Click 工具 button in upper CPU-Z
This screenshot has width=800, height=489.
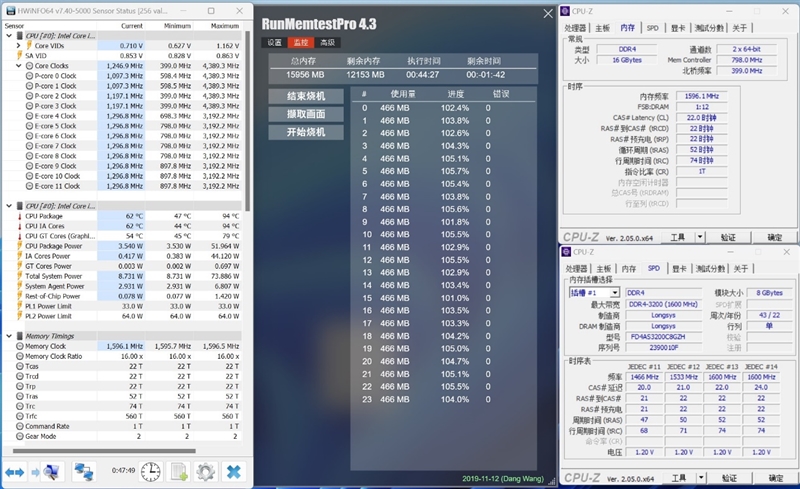coord(678,237)
